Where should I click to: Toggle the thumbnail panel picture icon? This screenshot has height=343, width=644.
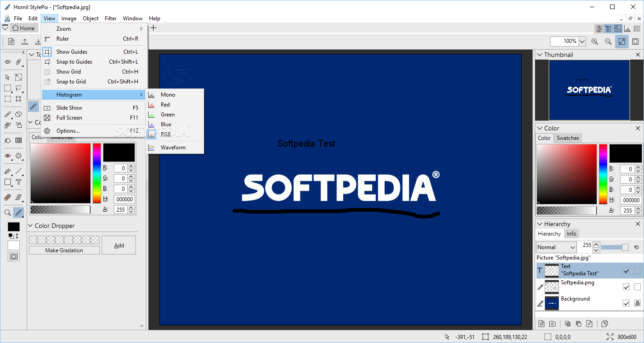point(617,28)
